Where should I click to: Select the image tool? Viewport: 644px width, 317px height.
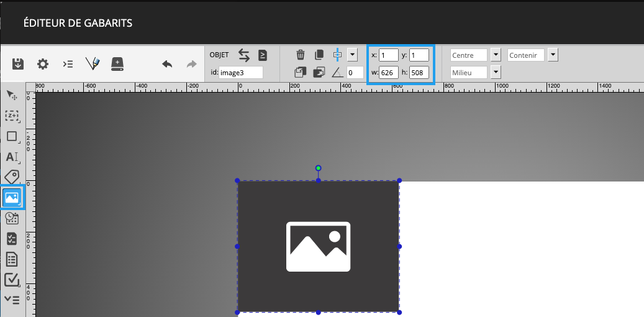coord(12,198)
